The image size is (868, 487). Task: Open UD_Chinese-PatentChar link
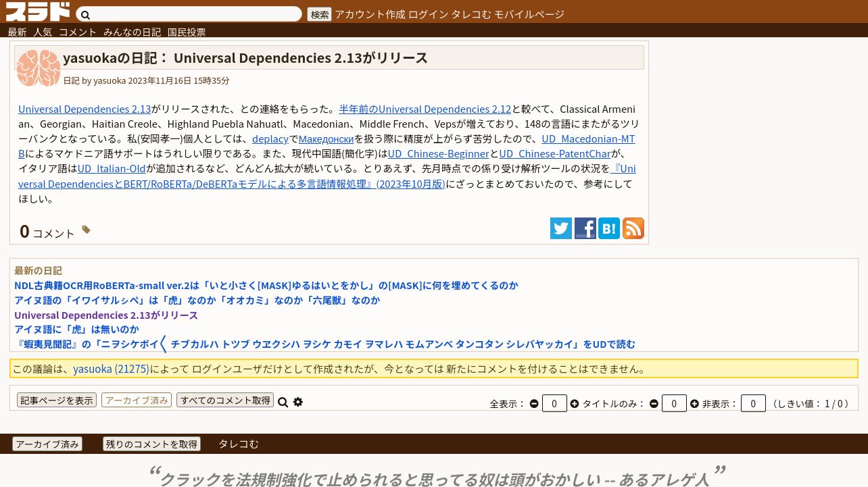pos(555,153)
